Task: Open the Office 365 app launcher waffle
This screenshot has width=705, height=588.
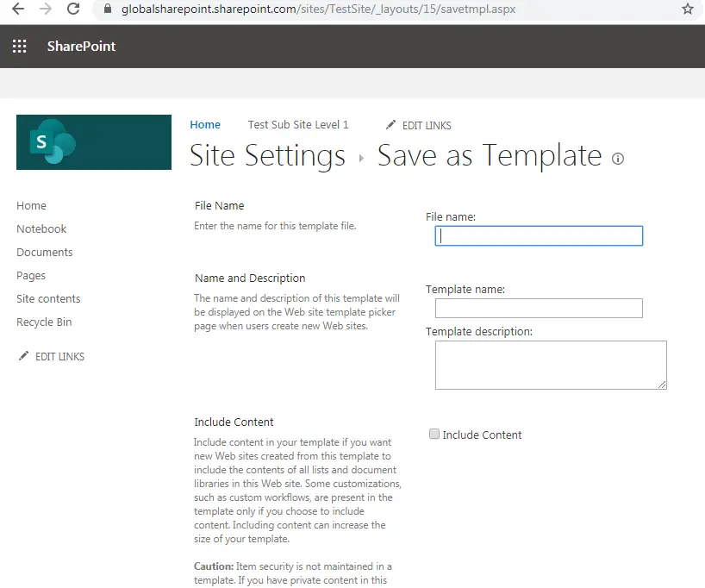Action: point(19,46)
